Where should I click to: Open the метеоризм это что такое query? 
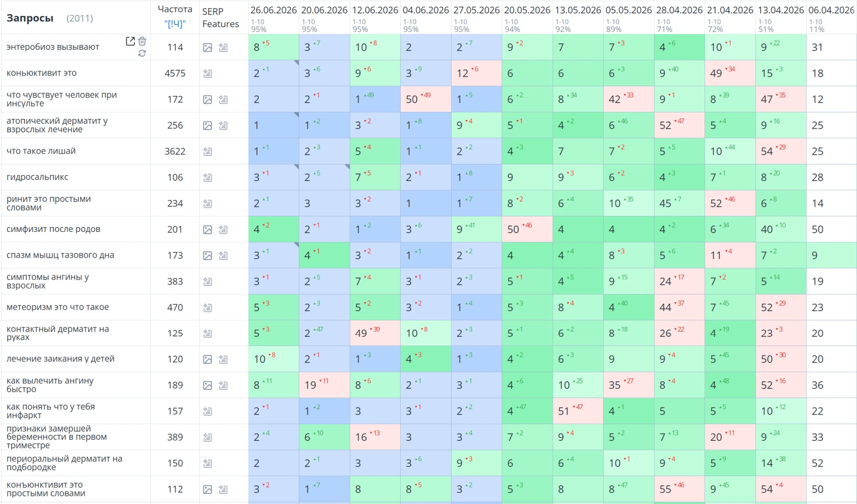click(58, 307)
